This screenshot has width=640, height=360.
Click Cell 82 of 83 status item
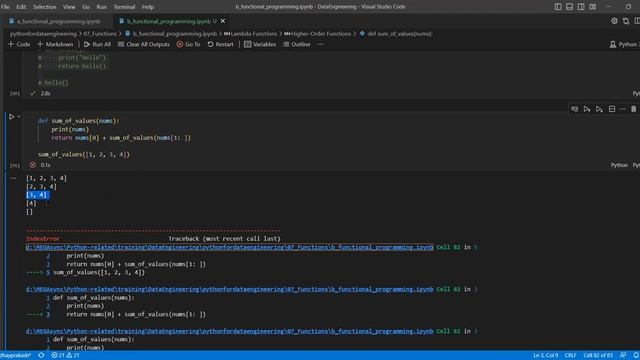[598, 356]
